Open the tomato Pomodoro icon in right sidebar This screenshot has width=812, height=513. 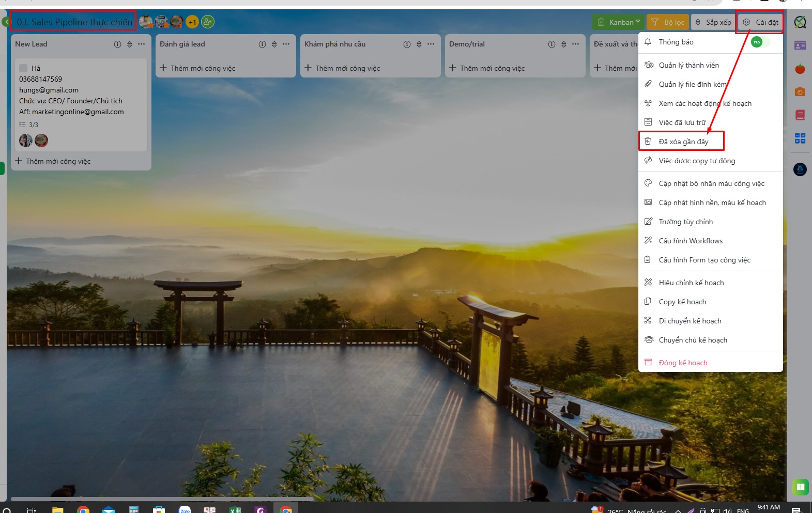pyautogui.click(x=800, y=68)
